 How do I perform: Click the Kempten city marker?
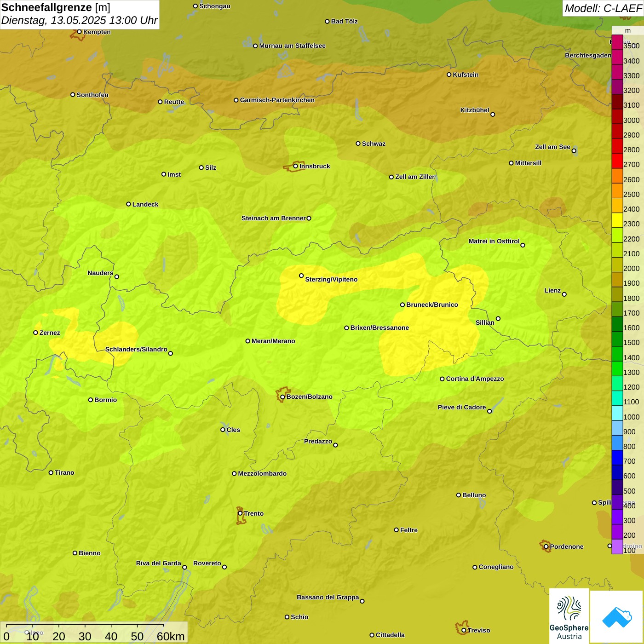[80, 32]
